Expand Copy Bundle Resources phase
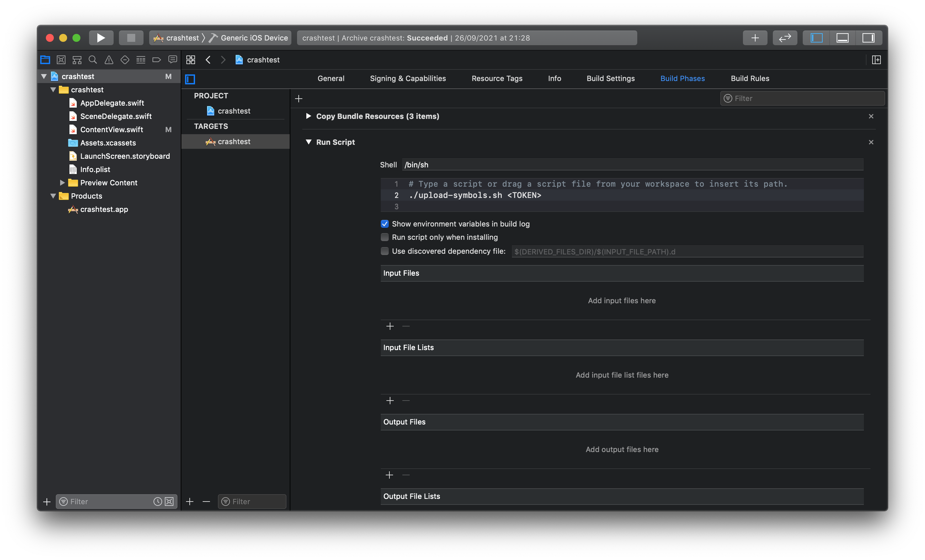Viewport: 925px width, 560px height. pos(308,116)
